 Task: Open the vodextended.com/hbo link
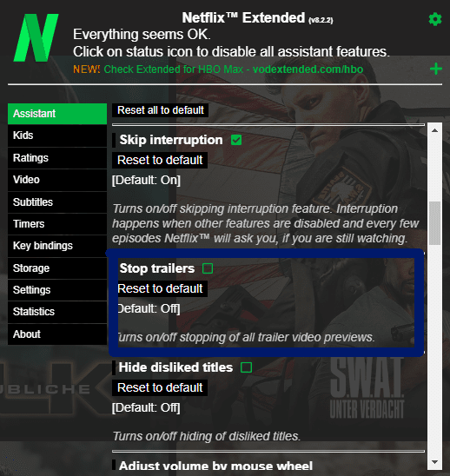pos(308,69)
